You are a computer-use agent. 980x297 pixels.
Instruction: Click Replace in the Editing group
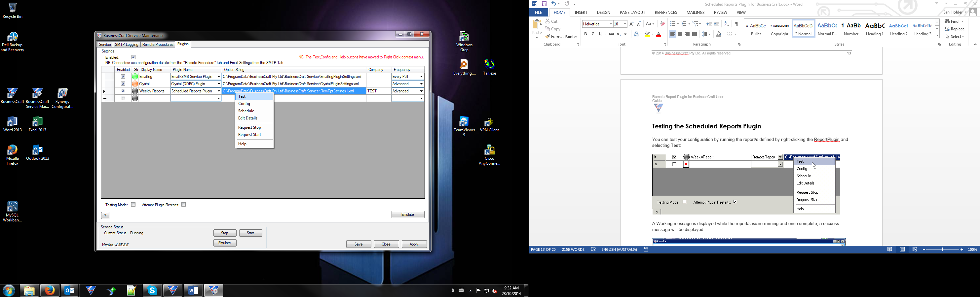tap(955, 29)
